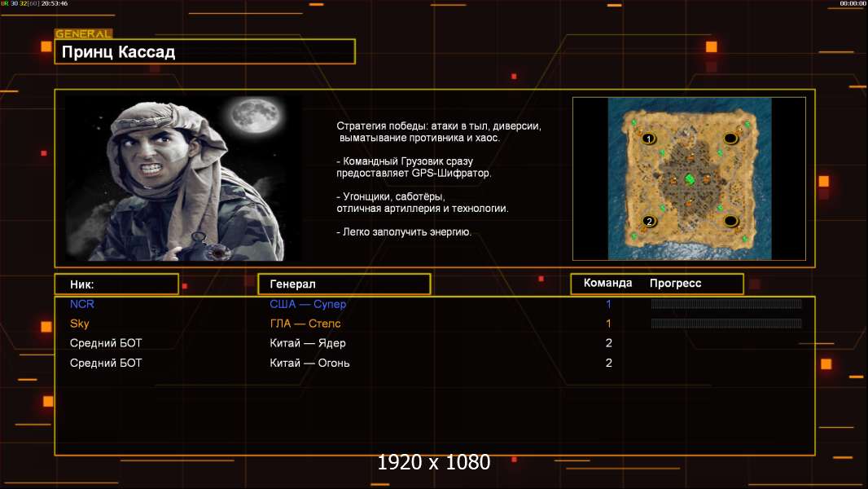Click the green supply marker at map center
The width and height of the screenshot is (868, 489).
coord(690,178)
